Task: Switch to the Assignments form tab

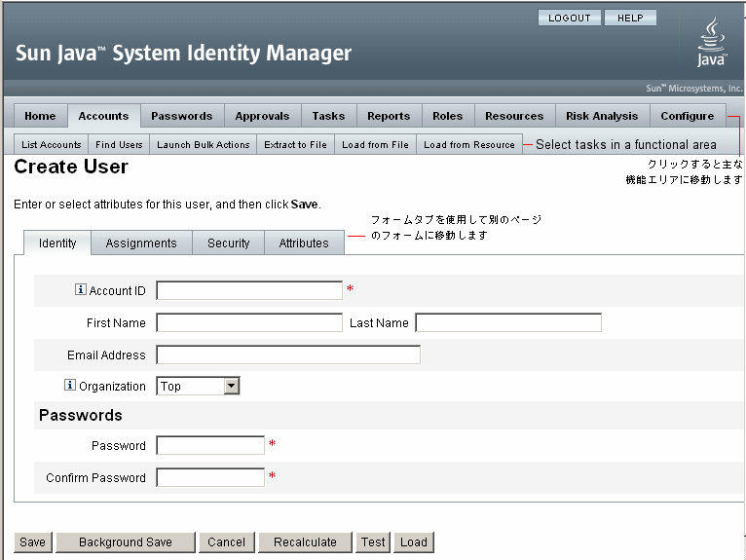Action: [x=141, y=243]
